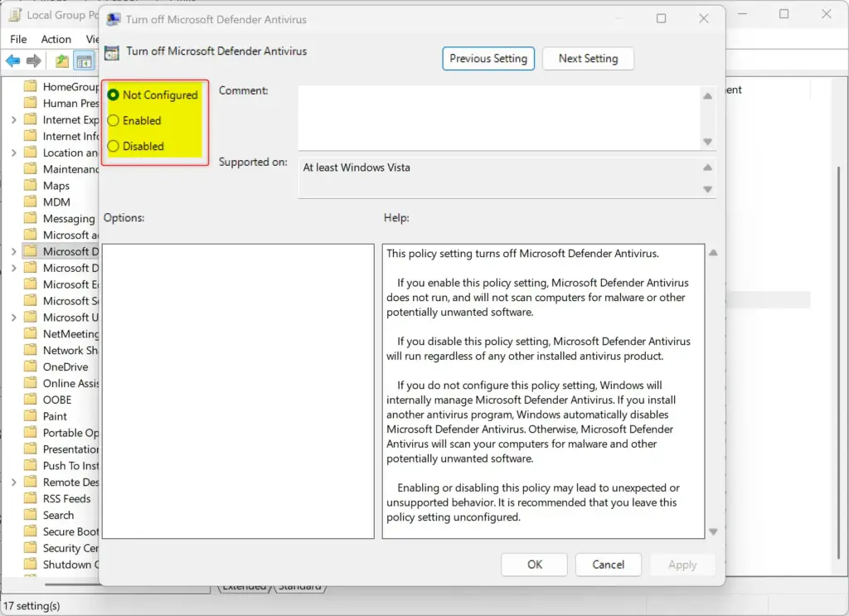Expand the second Microsoft D... tree node
This screenshot has width=849, height=616.
[13, 268]
